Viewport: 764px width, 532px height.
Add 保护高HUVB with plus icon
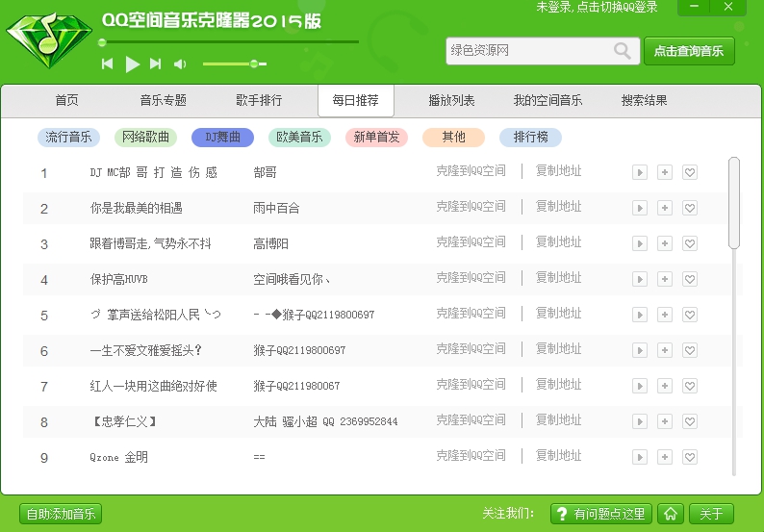pos(665,279)
